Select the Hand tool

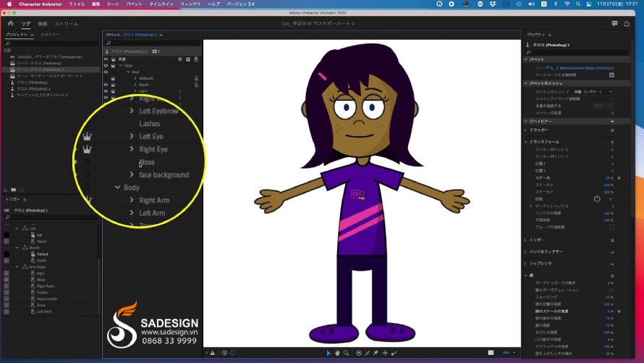337,353
